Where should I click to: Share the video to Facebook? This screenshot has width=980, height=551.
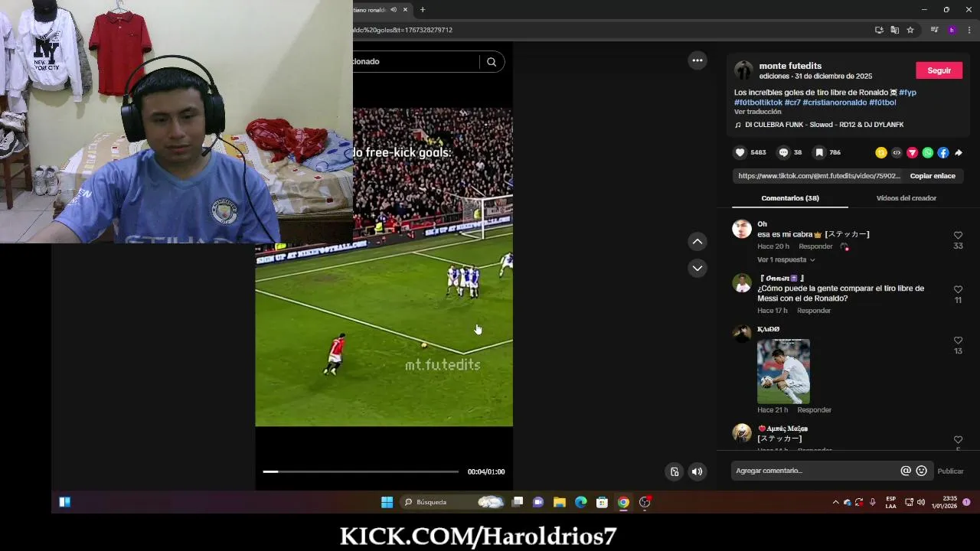[943, 153]
